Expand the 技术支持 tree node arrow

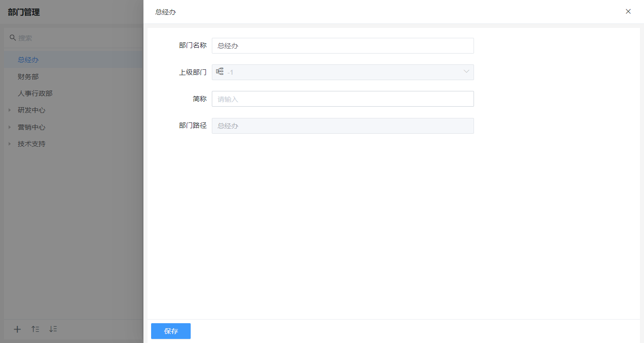9,144
